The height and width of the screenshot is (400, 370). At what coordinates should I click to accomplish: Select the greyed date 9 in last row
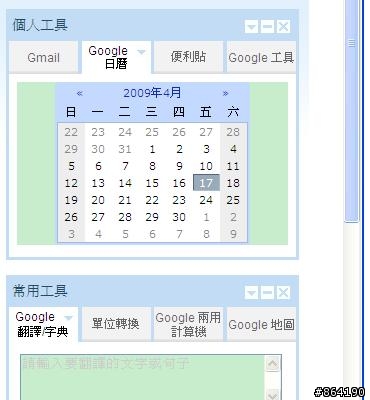(233, 234)
